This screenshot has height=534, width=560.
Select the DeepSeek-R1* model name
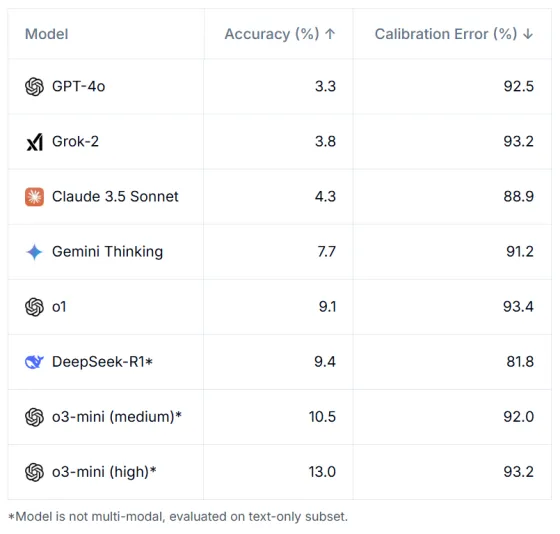(102, 362)
